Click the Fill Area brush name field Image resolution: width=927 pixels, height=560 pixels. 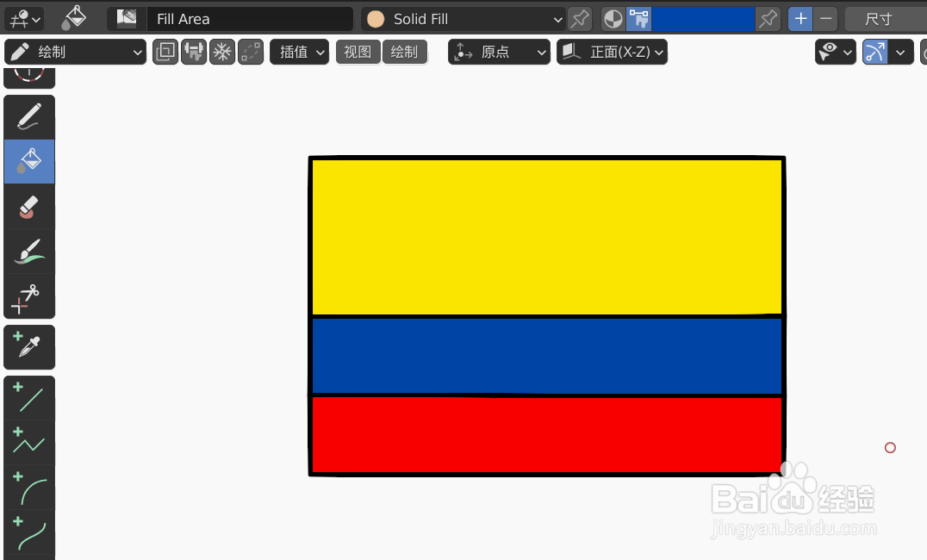(x=250, y=19)
